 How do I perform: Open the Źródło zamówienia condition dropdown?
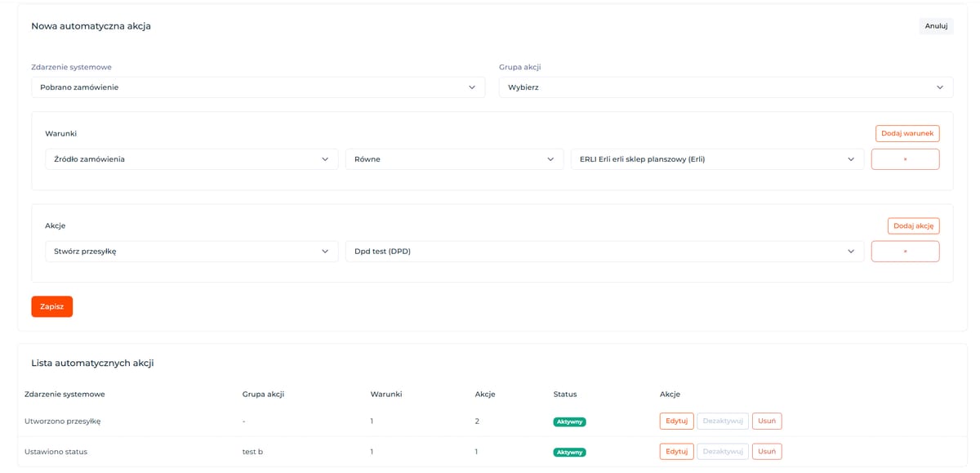pyautogui.click(x=191, y=159)
